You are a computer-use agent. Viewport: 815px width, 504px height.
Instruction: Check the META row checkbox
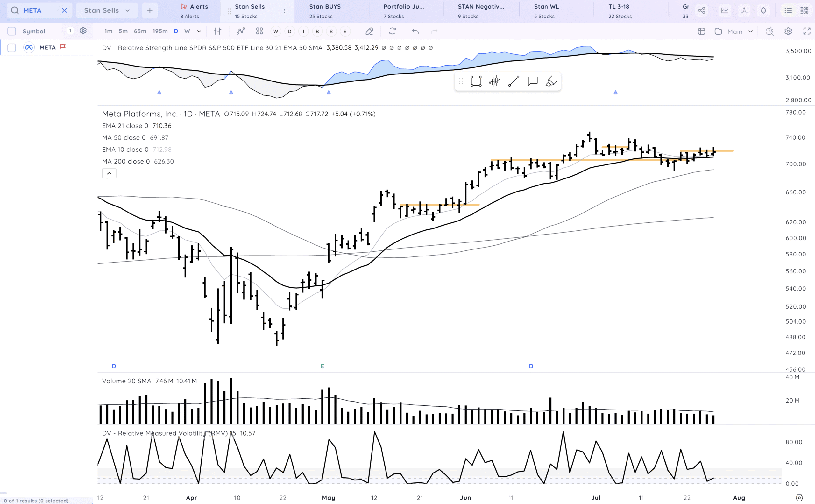(x=12, y=48)
